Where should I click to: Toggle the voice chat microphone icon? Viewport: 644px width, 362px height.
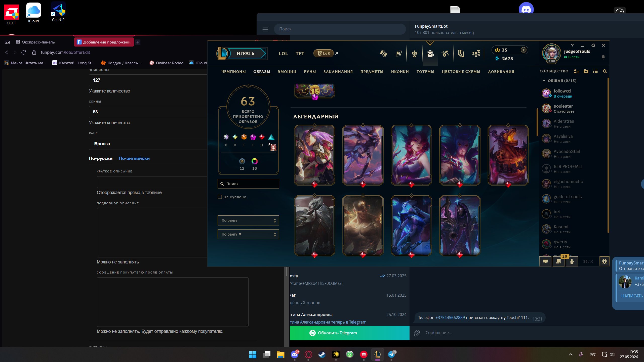(x=572, y=261)
